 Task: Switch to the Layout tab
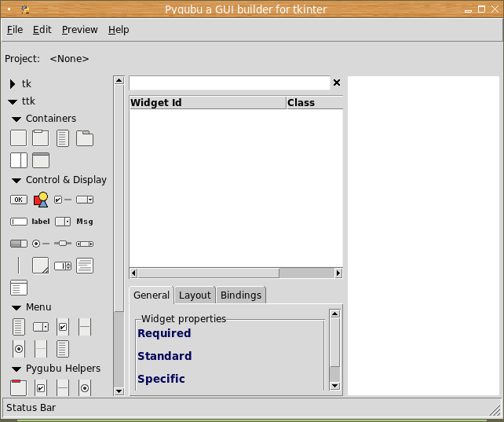click(x=195, y=295)
